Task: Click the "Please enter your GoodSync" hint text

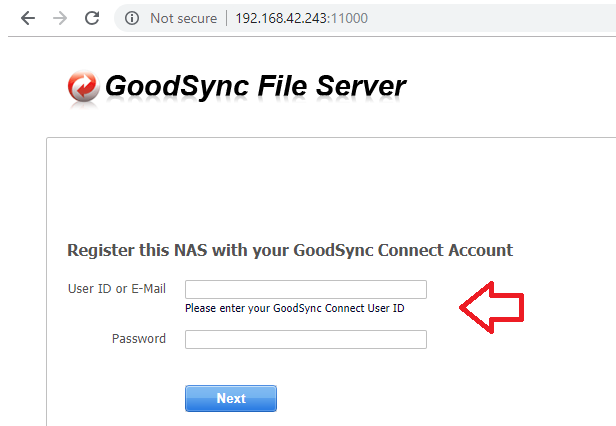Action: tap(294, 308)
